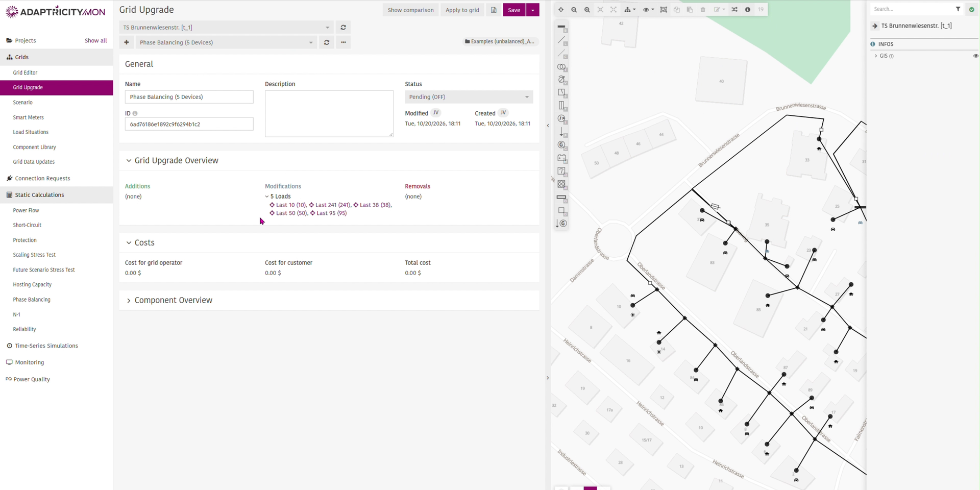This screenshot has width=980, height=490.
Task: Select the load arrow tool
Action: pyautogui.click(x=561, y=132)
